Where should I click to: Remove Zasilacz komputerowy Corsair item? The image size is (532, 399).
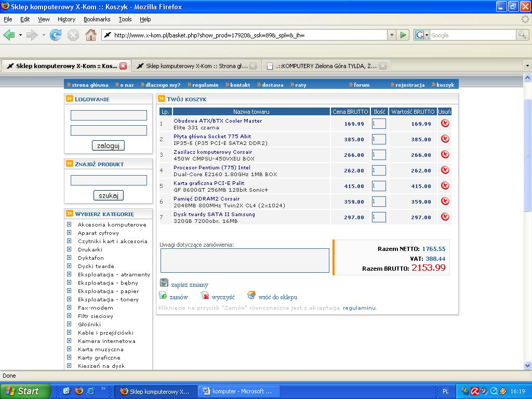[445, 154]
